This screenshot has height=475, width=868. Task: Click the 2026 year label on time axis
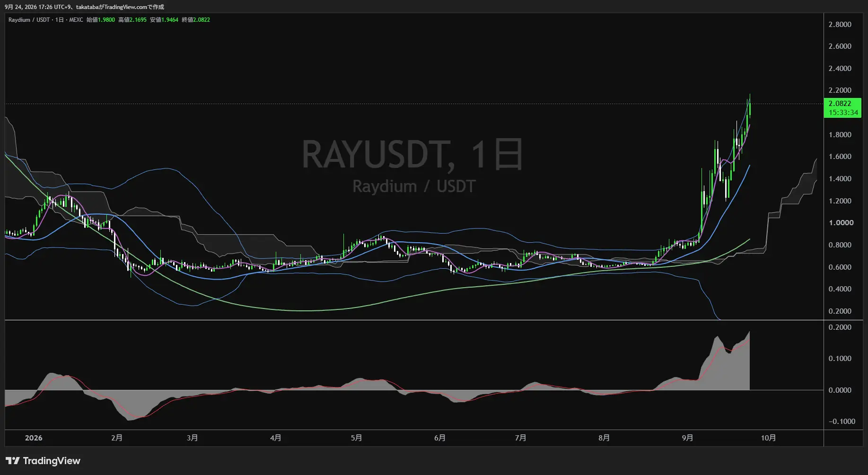pos(34,438)
